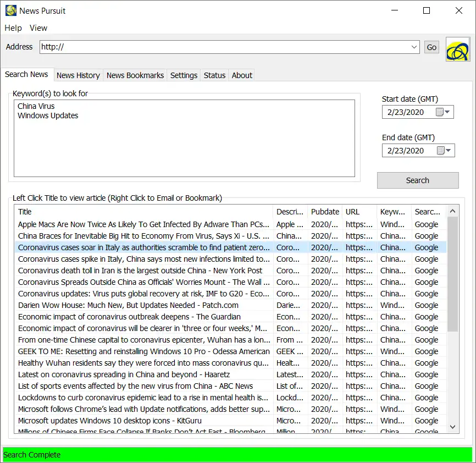Open the View menu
The width and height of the screenshot is (476, 463).
[38, 28]
